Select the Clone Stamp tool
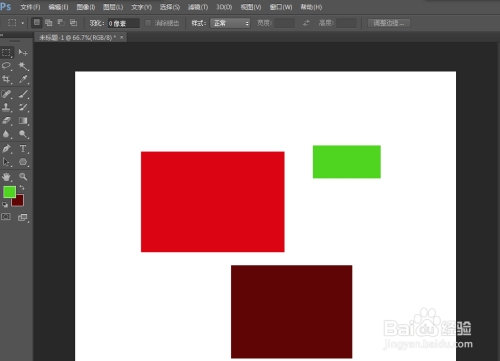 pos(6,107)
